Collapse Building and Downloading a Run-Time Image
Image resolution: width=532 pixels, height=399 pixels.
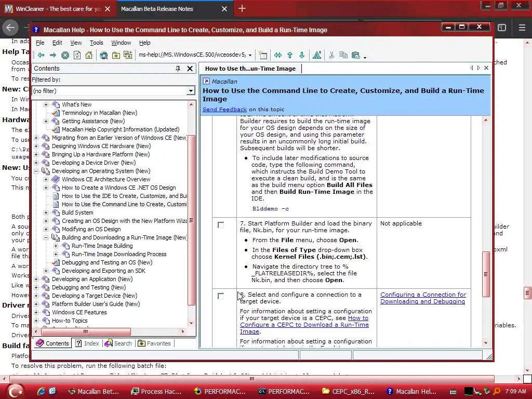(46, 237)
